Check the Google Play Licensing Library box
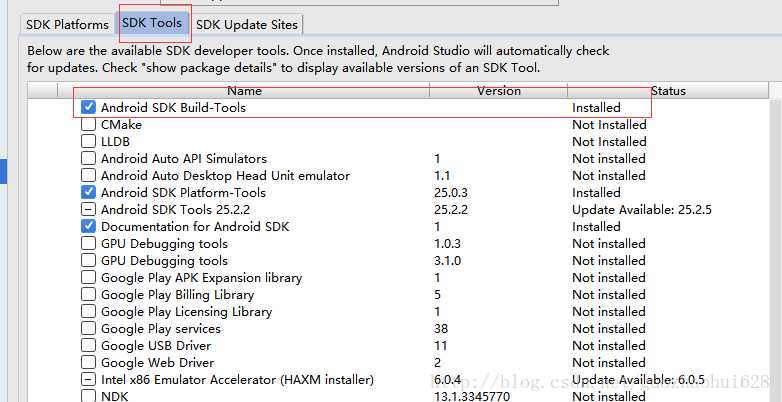782x402 pixels. (x=88, y=311)
